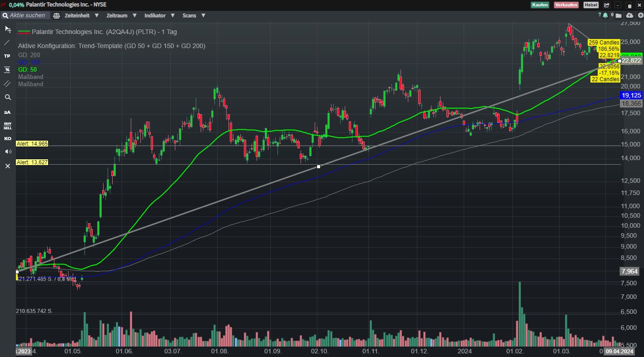Click the 0,04% change in title bar

(x=16, y=5)
